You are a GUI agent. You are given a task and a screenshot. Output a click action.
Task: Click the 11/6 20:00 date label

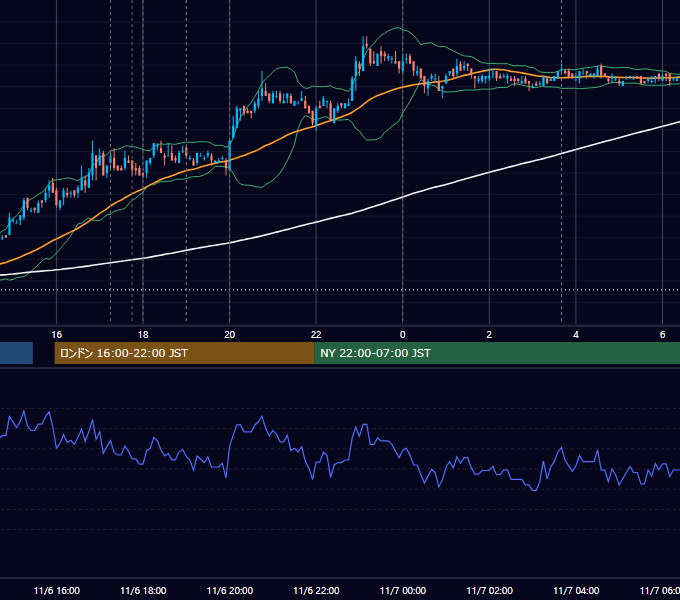[x=230, y=590]
